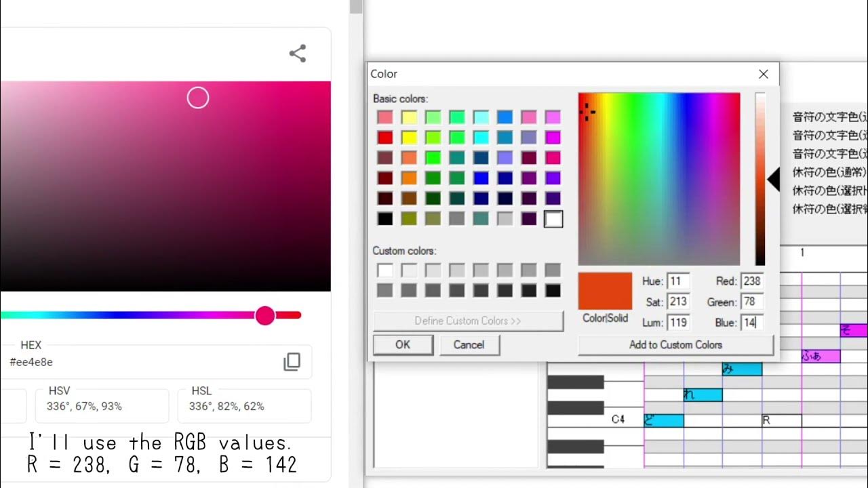Select the brown basic color swatch
This screenshot has height=488, width=868.
click(x=409, y=199)
